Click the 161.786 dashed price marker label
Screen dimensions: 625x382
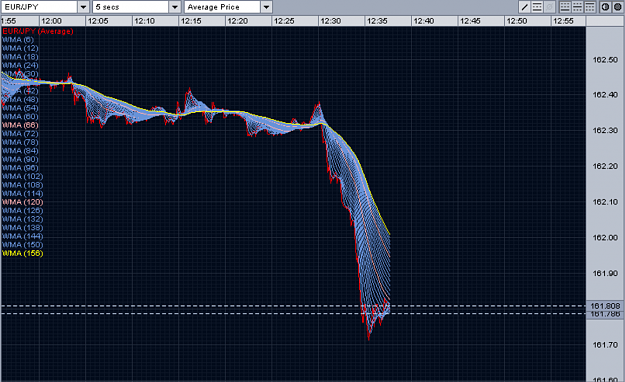[x=605, y=314]
